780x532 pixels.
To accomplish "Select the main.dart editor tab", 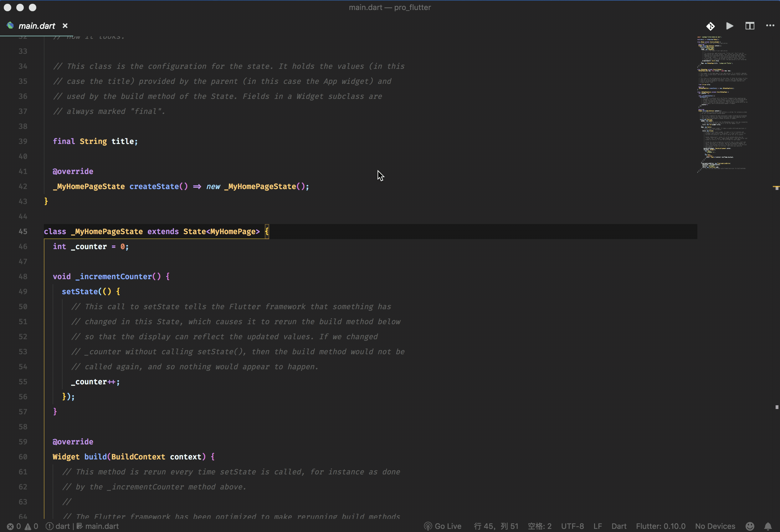I will coord(37,26).
